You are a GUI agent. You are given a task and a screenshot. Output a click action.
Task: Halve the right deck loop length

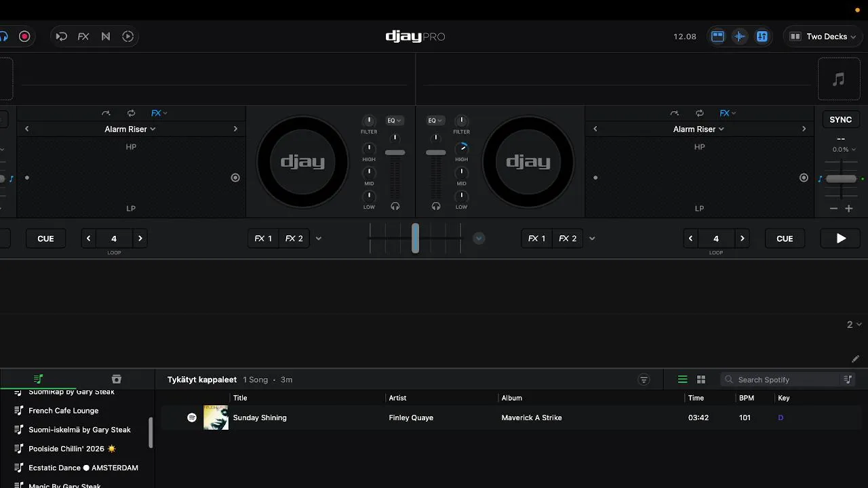691,239
